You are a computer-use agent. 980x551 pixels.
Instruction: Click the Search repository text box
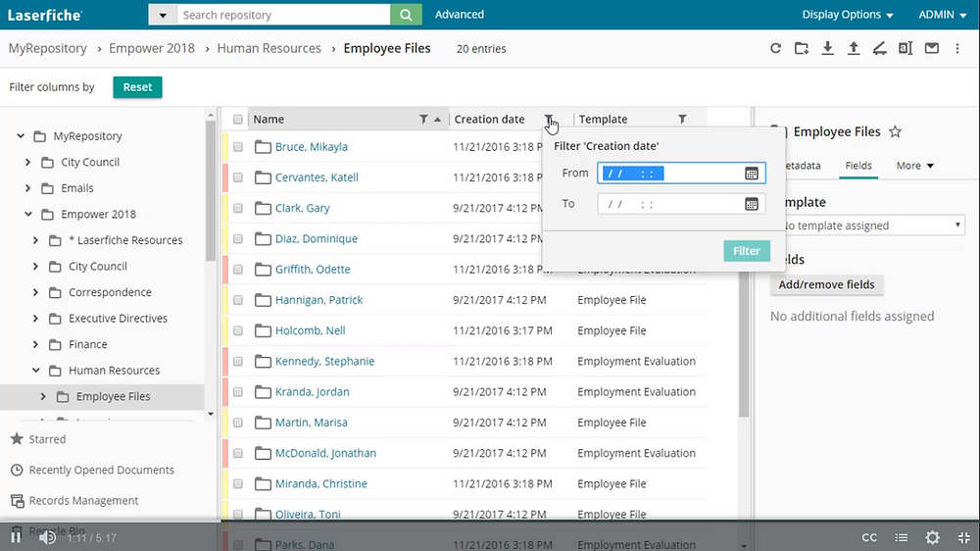(284, 15)
